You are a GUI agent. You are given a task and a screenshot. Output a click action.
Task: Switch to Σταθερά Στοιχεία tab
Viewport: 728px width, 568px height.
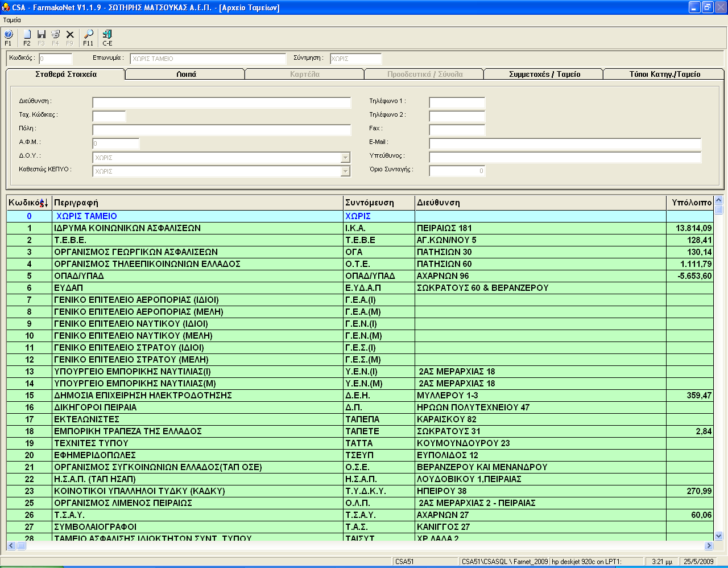(x=65, y=74)
